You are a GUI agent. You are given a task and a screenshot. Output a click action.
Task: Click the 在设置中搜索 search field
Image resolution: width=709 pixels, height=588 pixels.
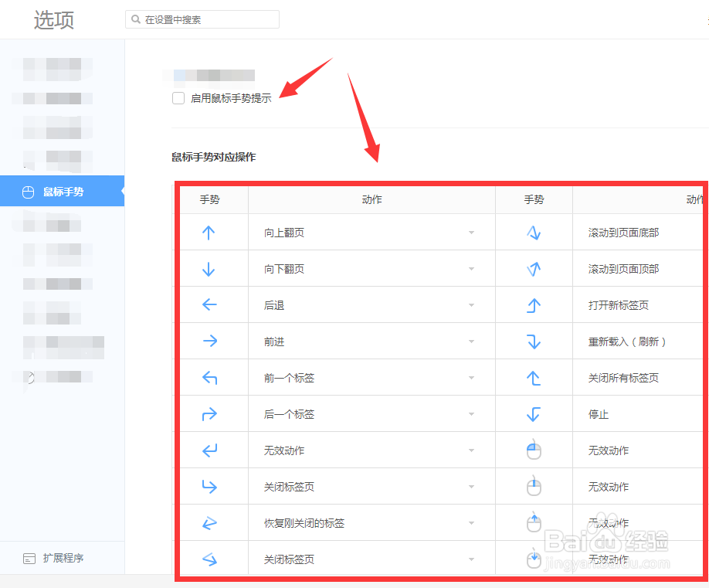click(x=202, y=19)
